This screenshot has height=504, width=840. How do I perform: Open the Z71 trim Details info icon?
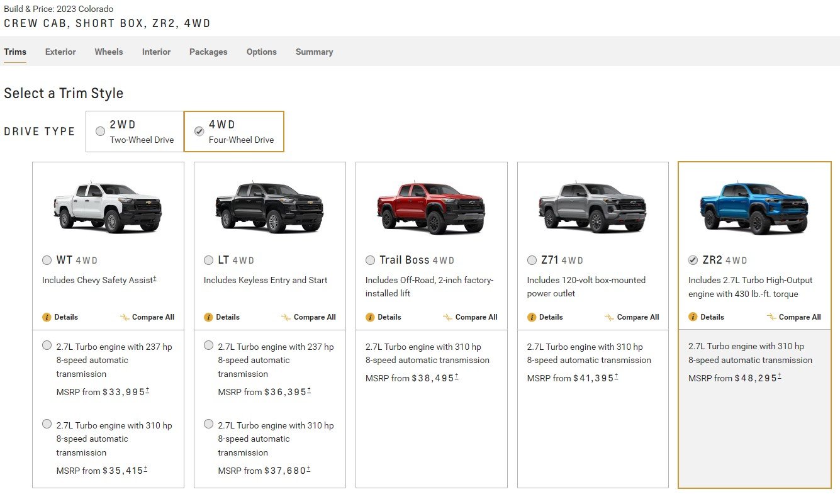532,317
